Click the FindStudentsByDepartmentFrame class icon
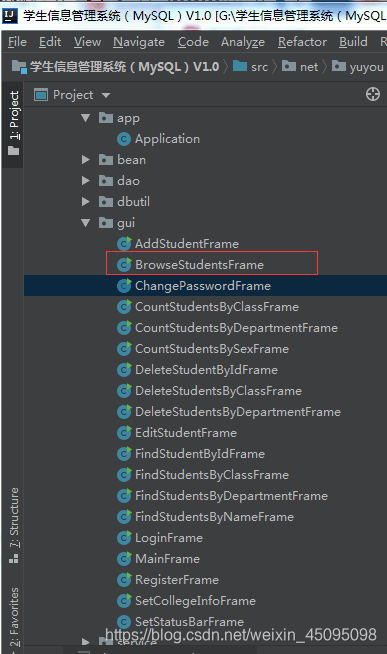Viewport: 387px width, 654px height. [124, 496]
